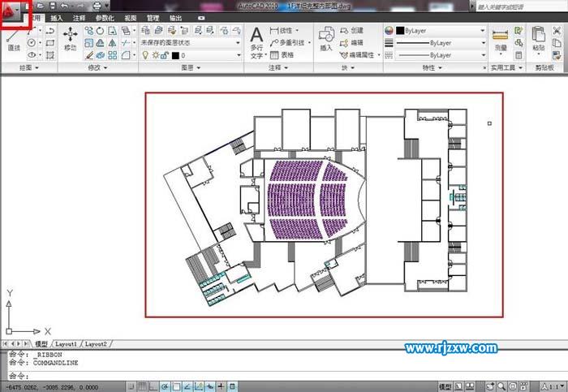Viewport: 568px width, 392px height.
Task: Switch to the View (视图) ribbon tab
Action: 131,18
